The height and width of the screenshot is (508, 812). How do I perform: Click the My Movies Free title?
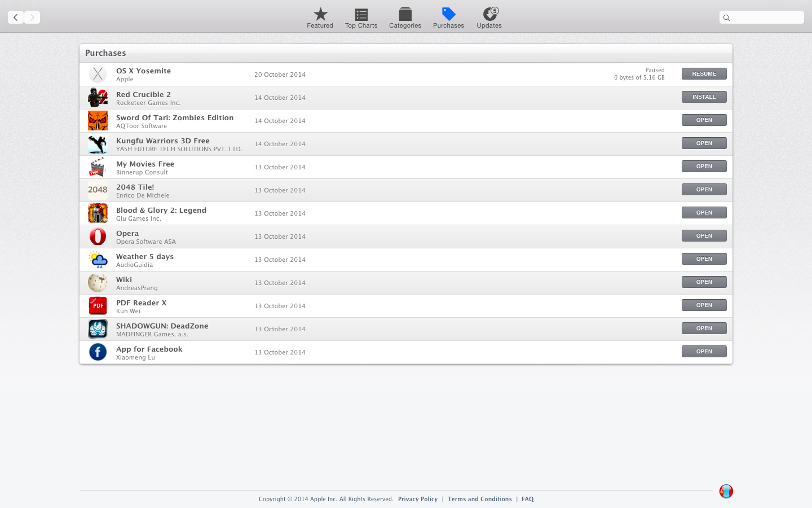click(x=145, y=164)
